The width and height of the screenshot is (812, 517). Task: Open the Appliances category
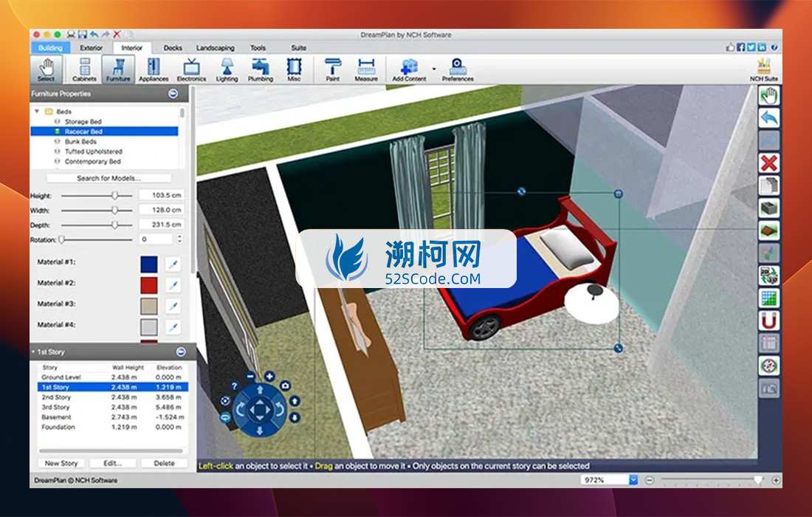[154, 69]
